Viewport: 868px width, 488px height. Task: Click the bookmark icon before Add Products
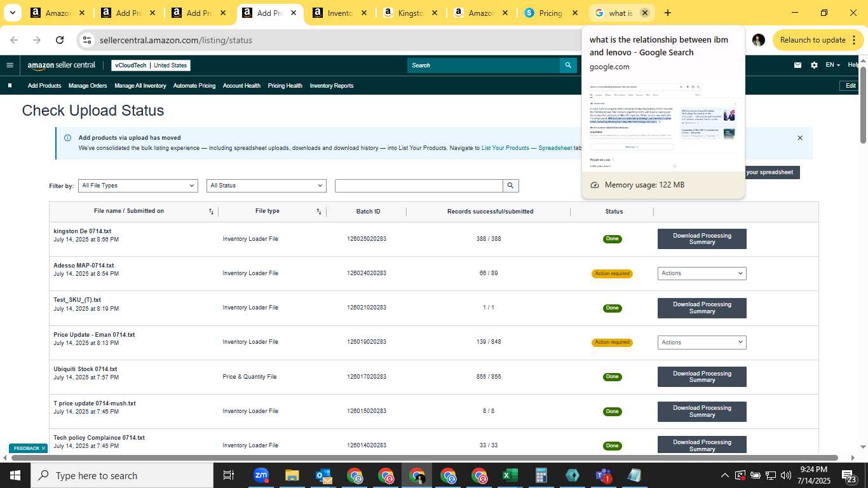[10, 86]
